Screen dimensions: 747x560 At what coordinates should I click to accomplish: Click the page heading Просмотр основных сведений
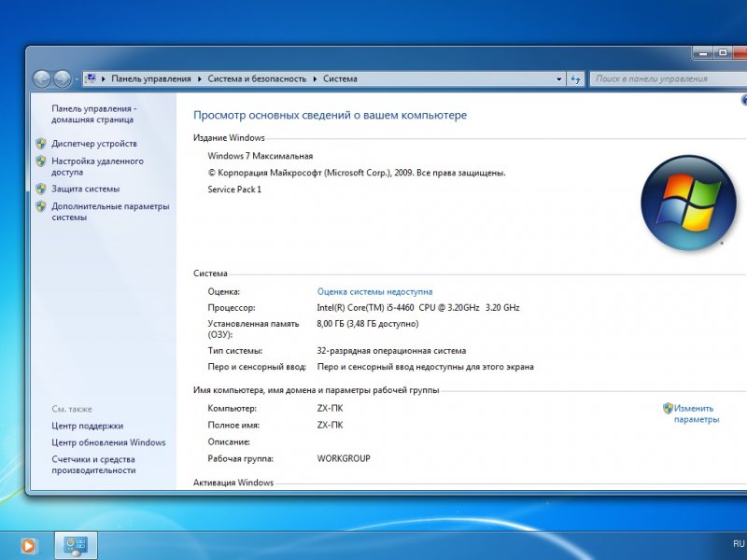click(x=330, y=115)
